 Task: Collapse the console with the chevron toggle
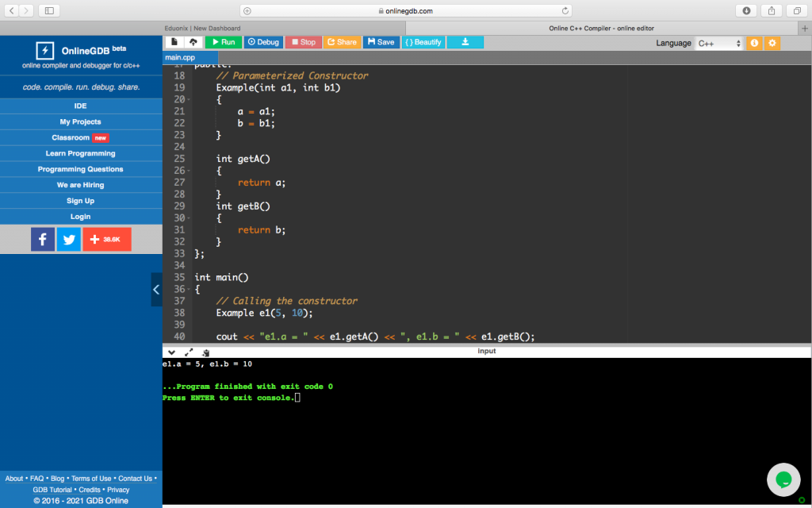[x=170, y=351]
